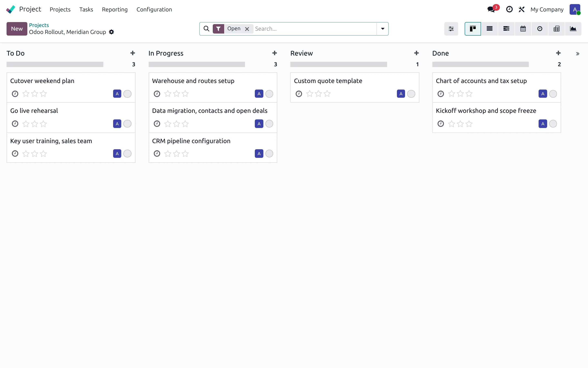
Task: Toggle state circle on Kickoff workshop task
Action: 553,124
